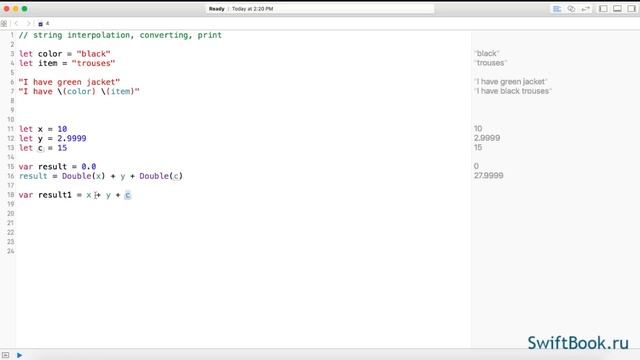Viewport: 640px width, 360px height.
Task: Click the highlighted c on line 18
Action: pyautogui.click(x=127, y=195)
